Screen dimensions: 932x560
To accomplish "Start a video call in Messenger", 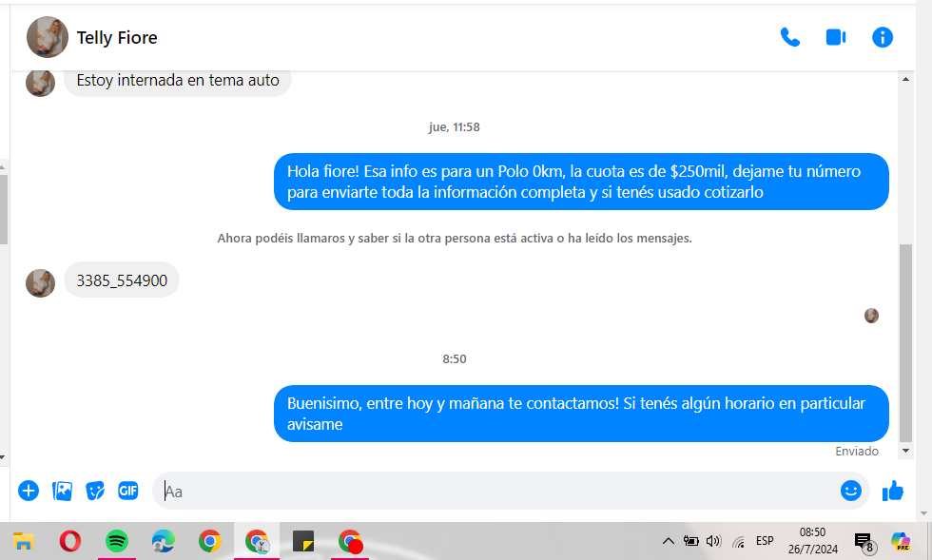I will (836, 37).
